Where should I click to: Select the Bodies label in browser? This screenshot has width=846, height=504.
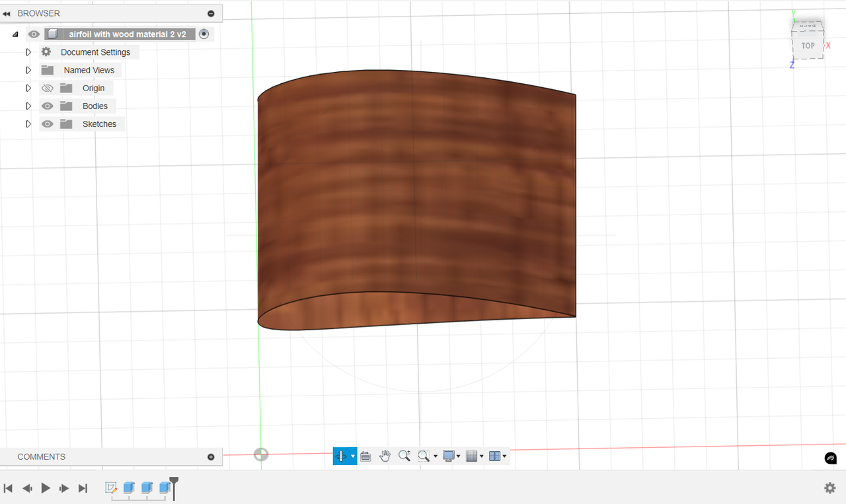coord(95,106)
